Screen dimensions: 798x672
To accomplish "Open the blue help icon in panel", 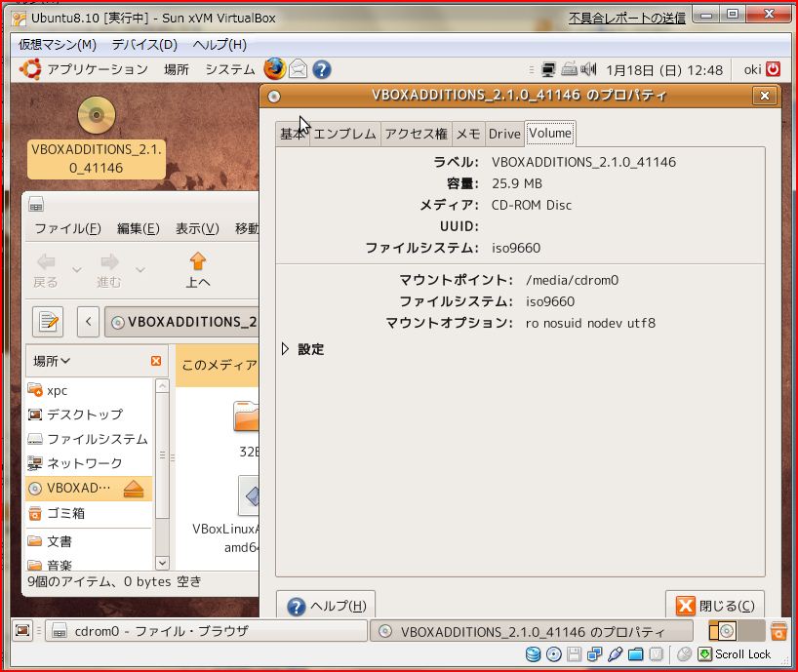I will pos(322,69).
